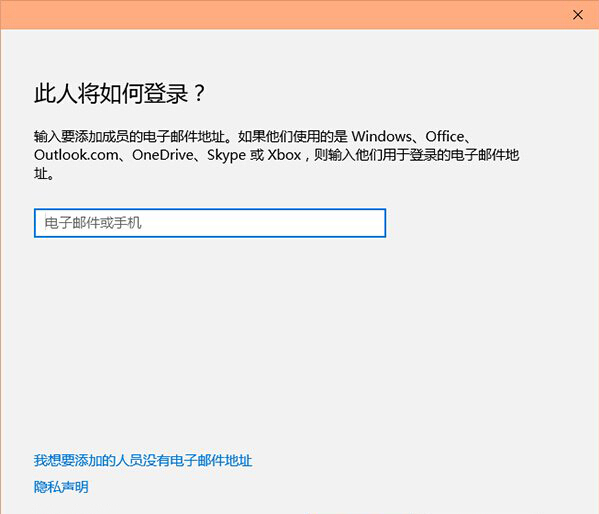
Task: Focus the 电子邮件或手机 input field
Action: (210, 223)
